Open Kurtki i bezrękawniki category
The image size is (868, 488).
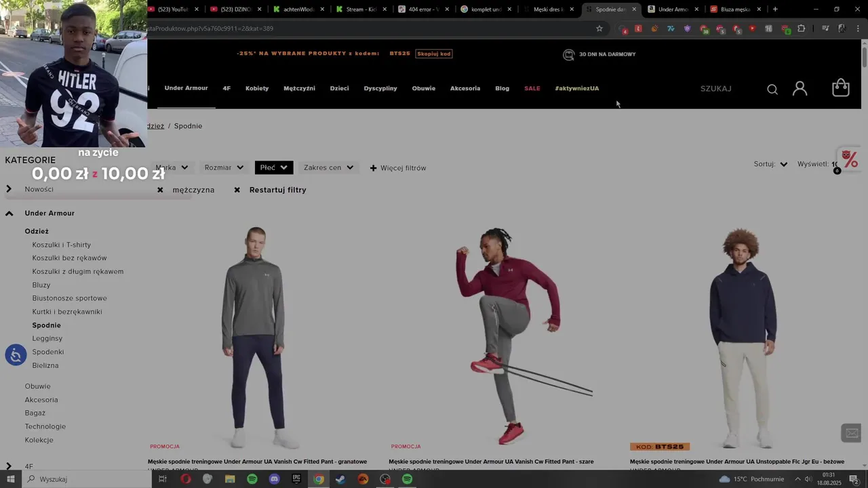click(x=67, y=312)
